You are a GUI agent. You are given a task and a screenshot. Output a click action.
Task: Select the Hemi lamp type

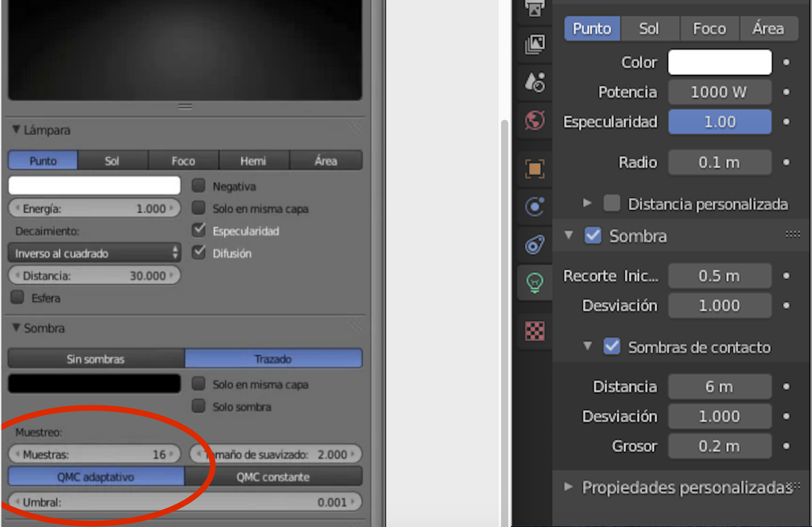coord(253,161)
